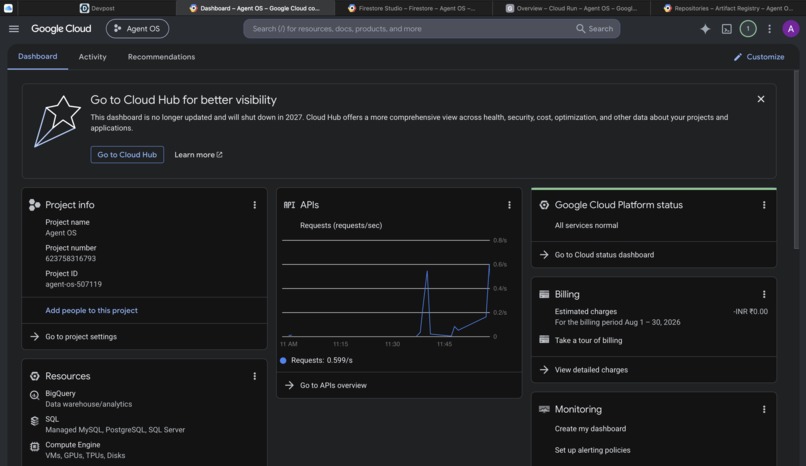Open SQL resource entry
The width and height of the screenshot is (806, 466).
pos(115,424)
